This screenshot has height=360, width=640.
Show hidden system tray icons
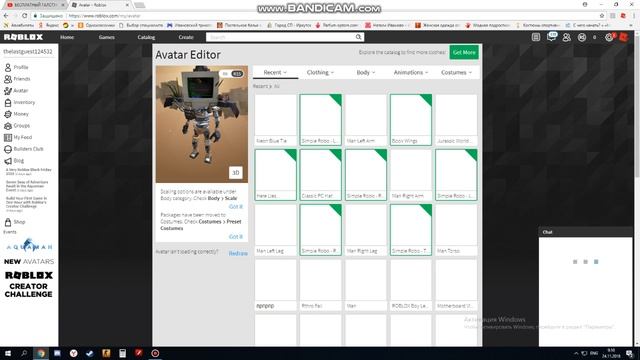point(576,353)
